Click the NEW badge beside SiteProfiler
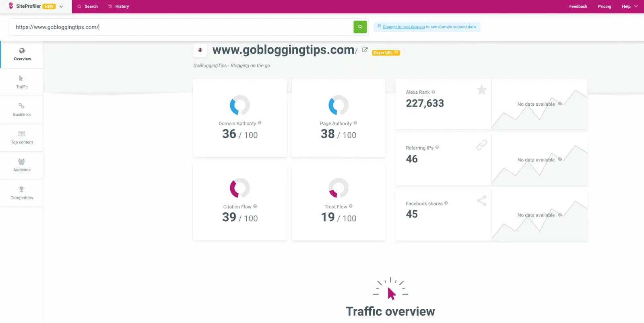644x323 pixels. point(49,6)
